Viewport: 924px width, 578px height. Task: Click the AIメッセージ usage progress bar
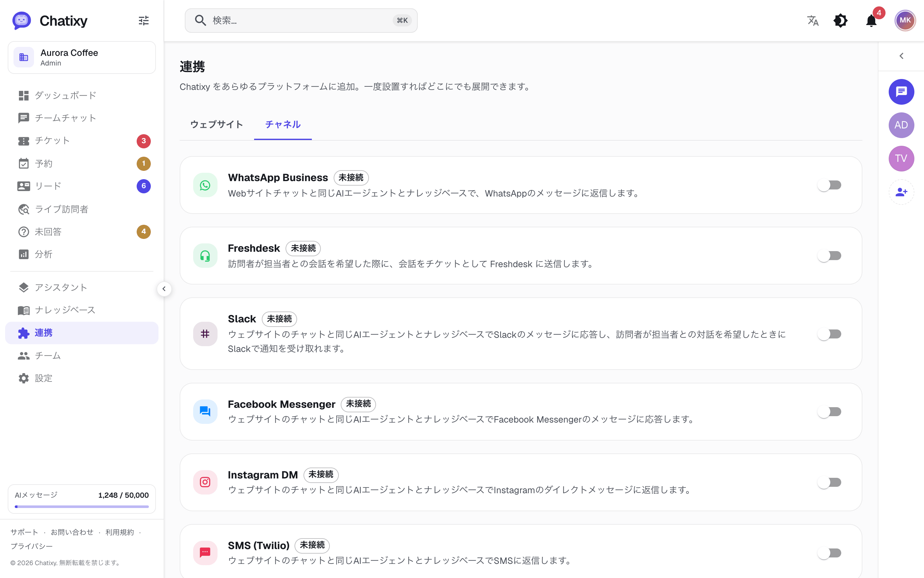[x=82, y=506]
